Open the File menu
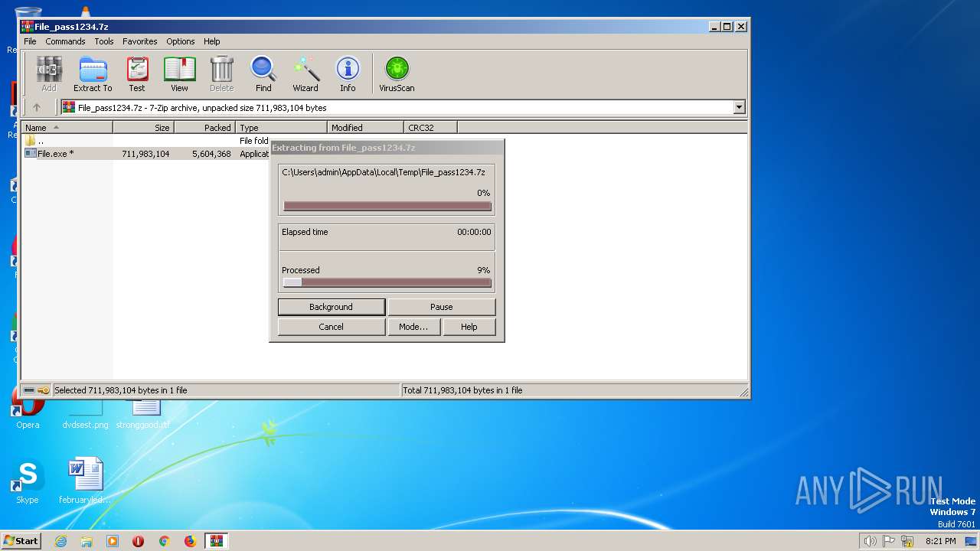Viewport: 980px width, 551px height. click(30, 41)
